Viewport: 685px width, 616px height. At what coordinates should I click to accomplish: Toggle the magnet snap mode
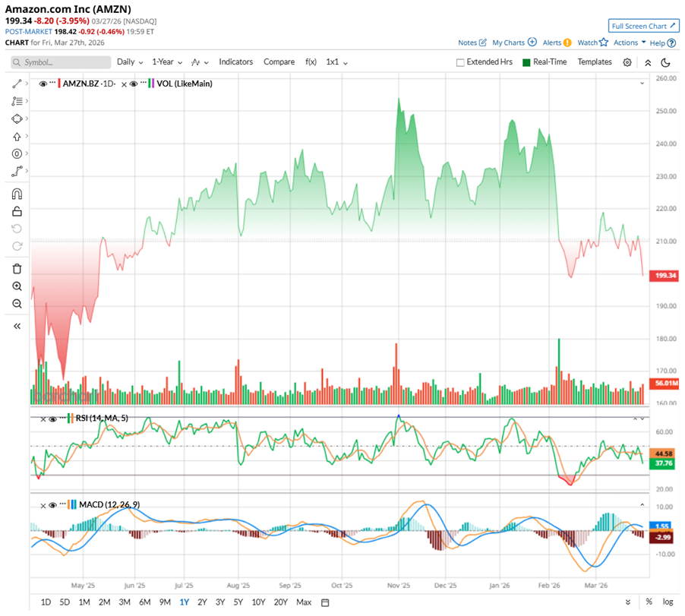point(17,194)
